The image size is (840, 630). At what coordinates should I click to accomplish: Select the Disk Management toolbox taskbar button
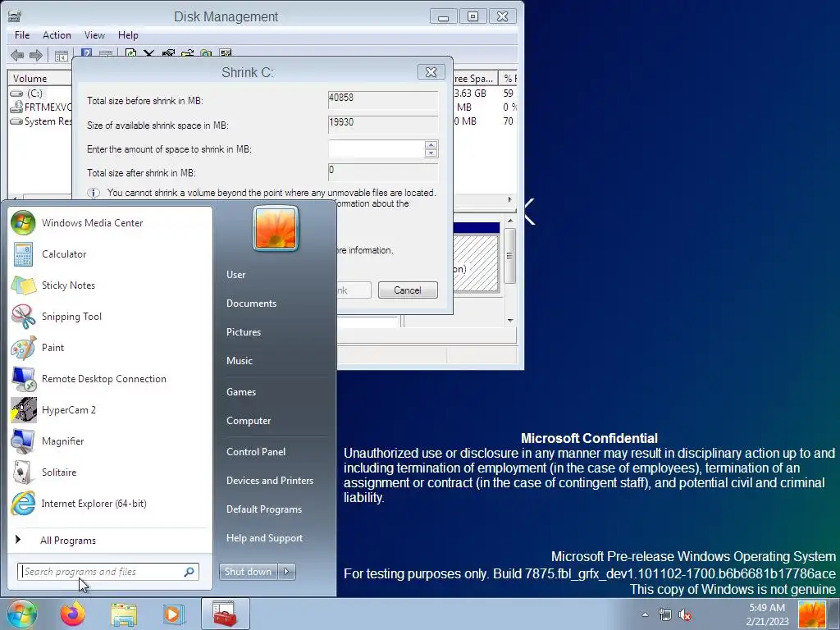point(226,614)
